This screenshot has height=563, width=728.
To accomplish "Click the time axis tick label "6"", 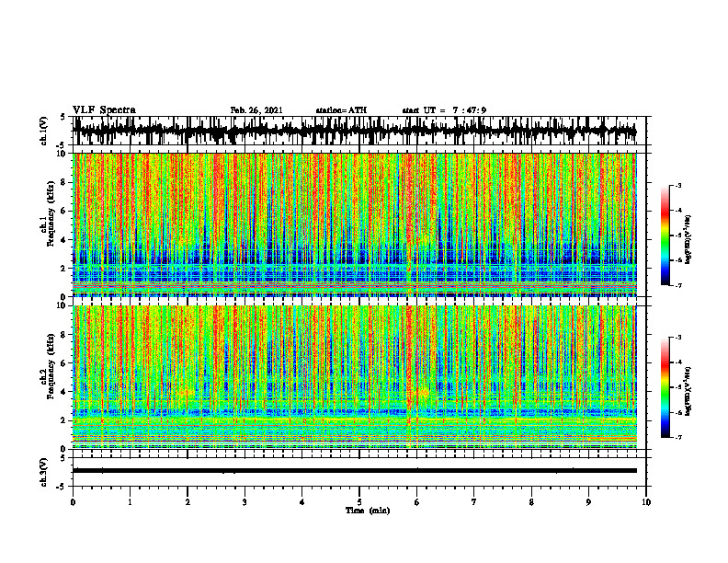I will click(417, 502).
